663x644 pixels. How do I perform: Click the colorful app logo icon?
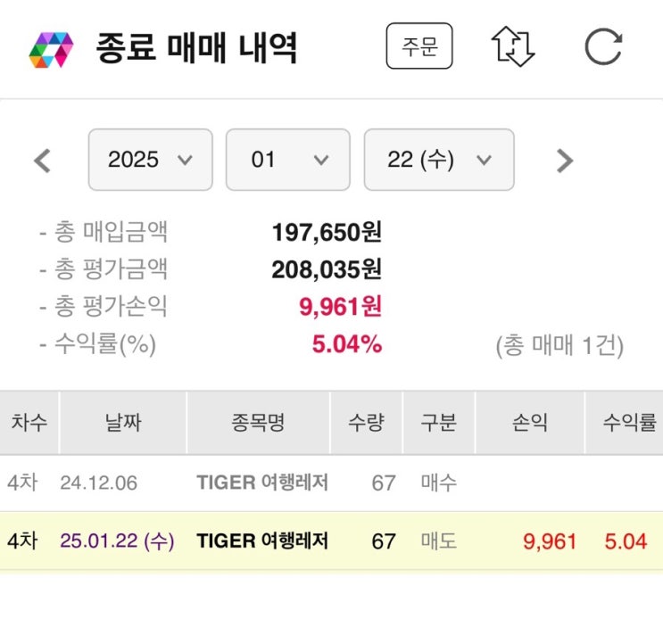point(50,49)
